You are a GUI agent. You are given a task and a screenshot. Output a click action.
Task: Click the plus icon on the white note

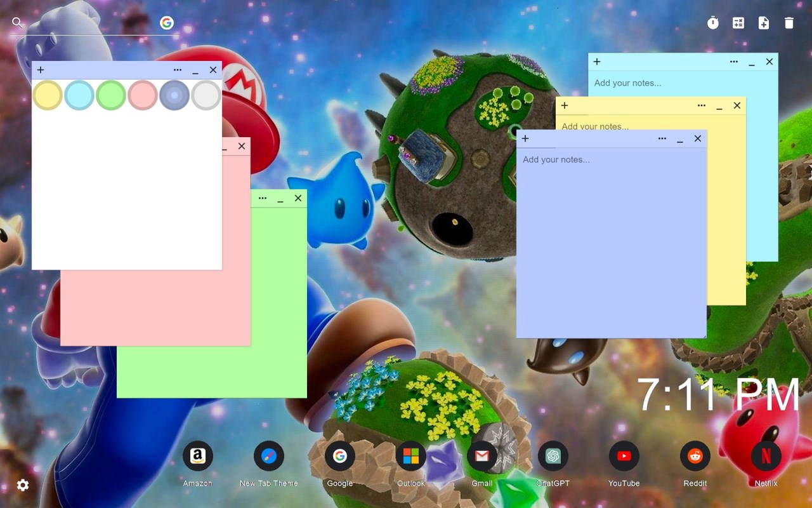coord(41,70)
